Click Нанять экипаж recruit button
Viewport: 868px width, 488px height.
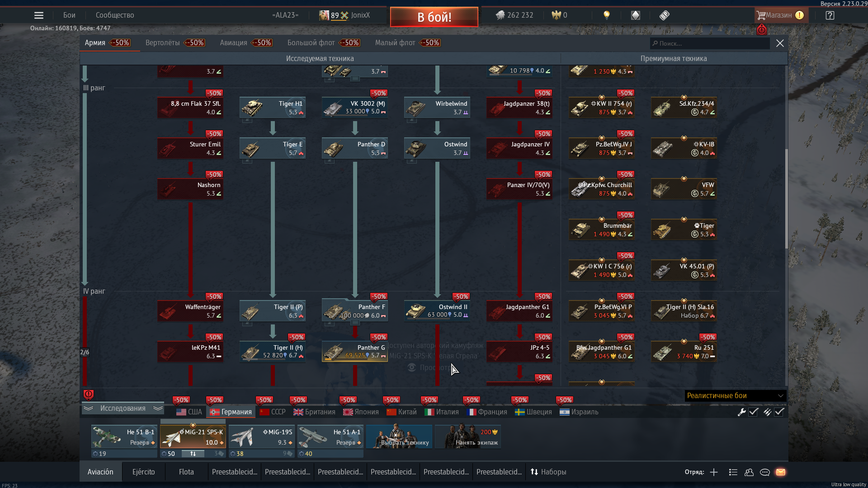[x=468, y=436]
